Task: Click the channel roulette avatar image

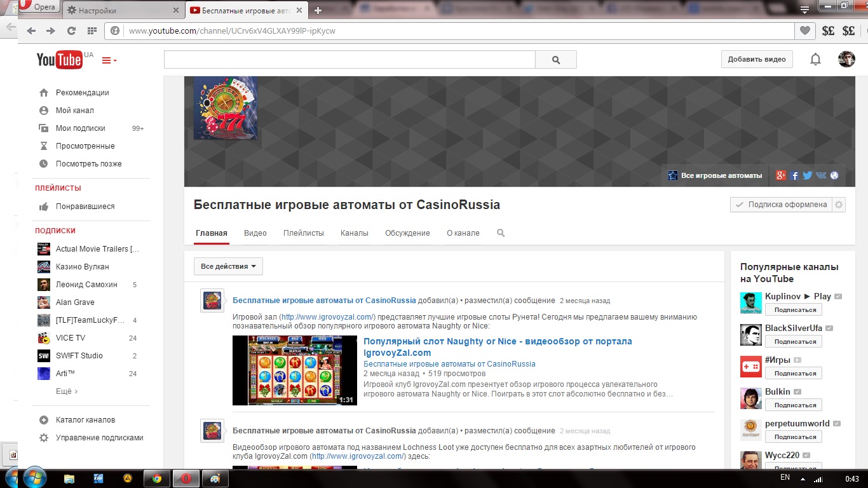Action: [x=226, y=108]
